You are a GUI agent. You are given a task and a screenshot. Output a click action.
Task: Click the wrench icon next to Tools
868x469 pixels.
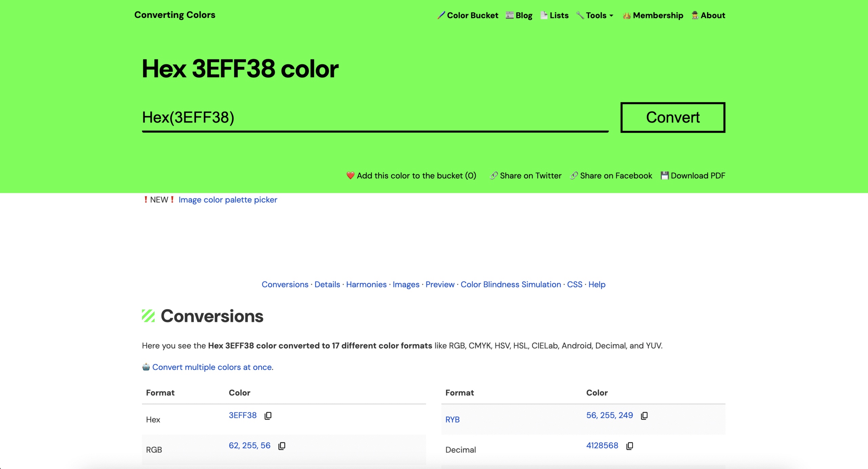tap(580, 15)
